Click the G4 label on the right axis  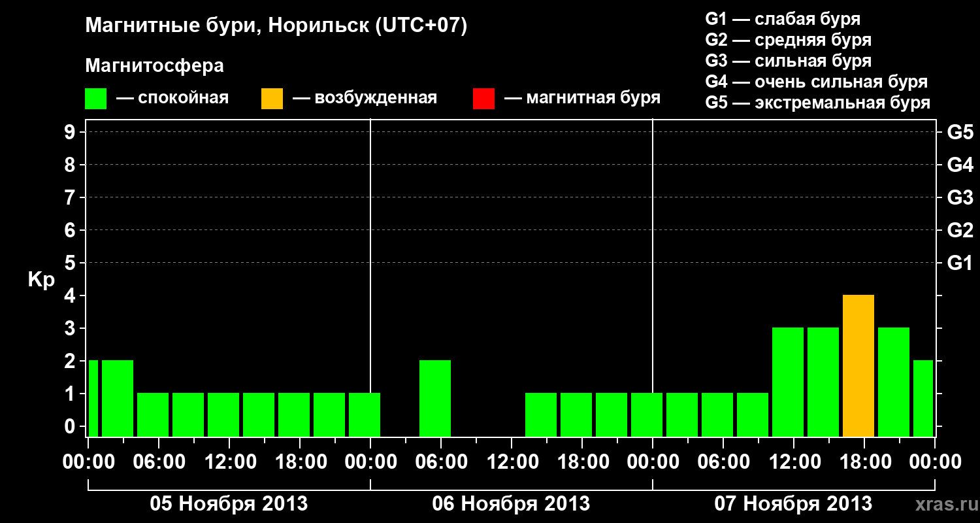click(960, 165)
